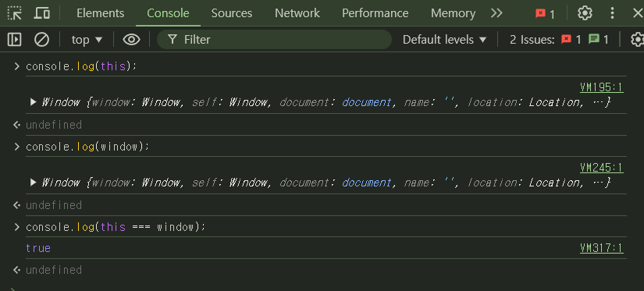Show more tabs with double chevron
Viewport: 644px width, 291px height.
click(x=496, y=13)
